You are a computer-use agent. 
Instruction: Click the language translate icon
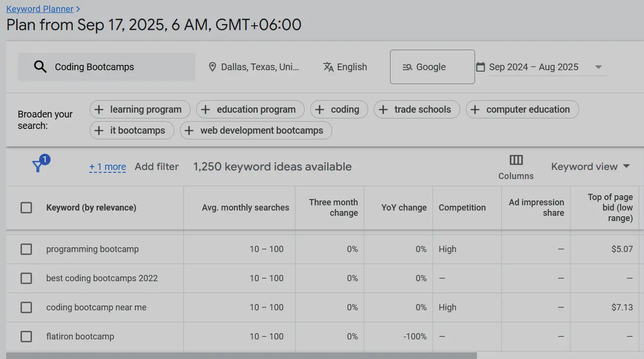(328, 67)
